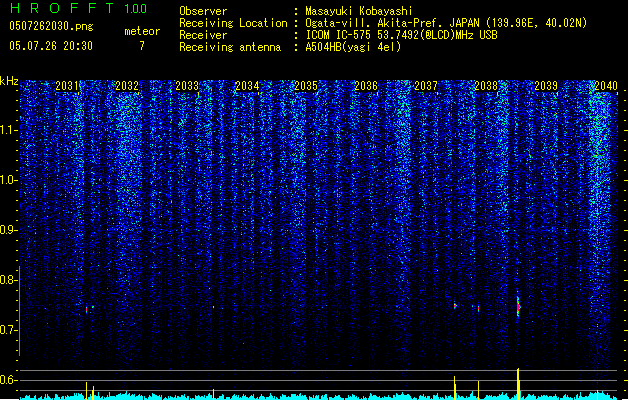Viewport: 629px width, 400px height.
Task: Click the 2033 time marker
Action: [x=187, y=85]
